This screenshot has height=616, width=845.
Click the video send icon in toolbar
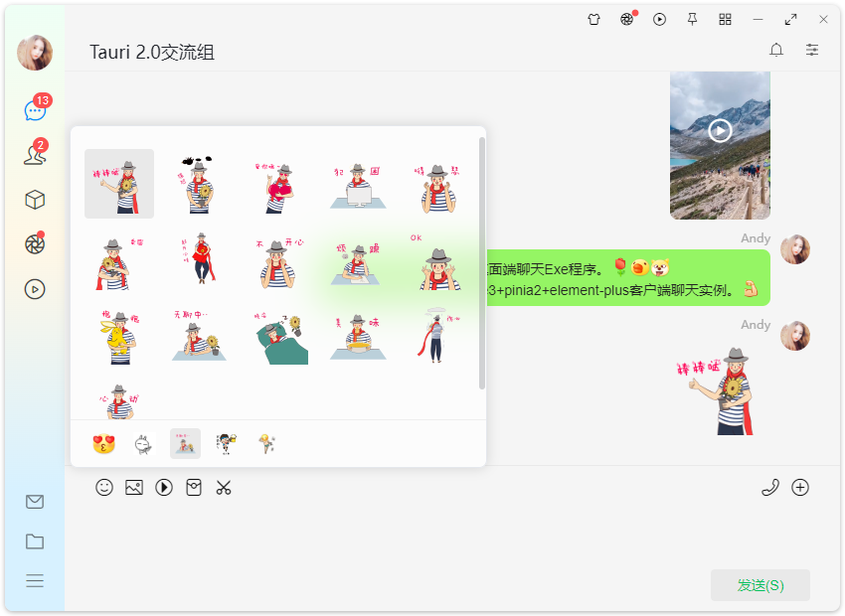[x=164, y=488]
